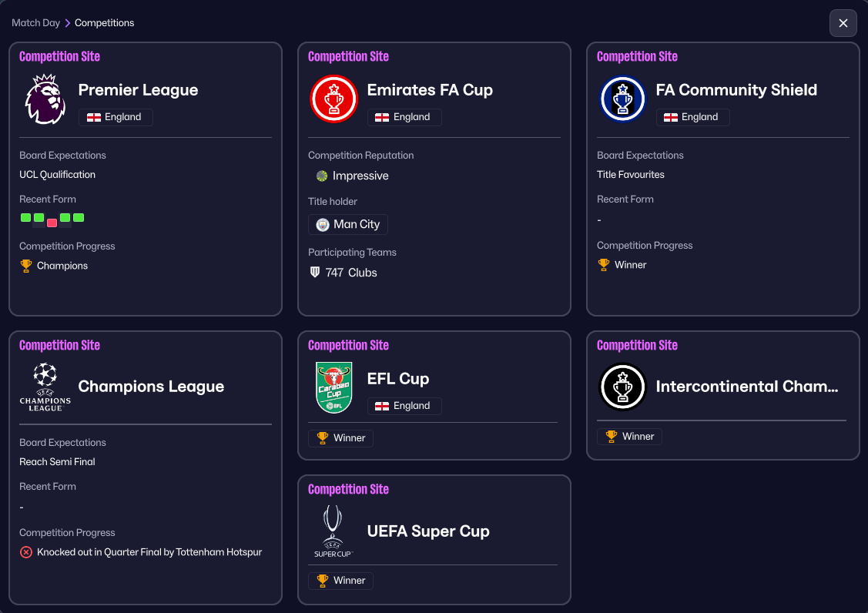
Task: Click the Premier League Champions trophy icon
Action: coord(26,266)
